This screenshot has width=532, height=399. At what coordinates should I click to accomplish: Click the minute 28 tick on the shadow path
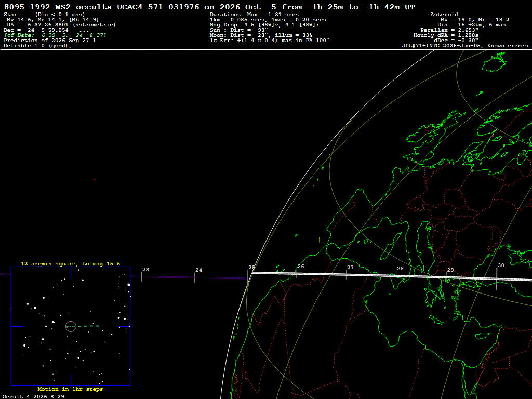tap(396, 275)
